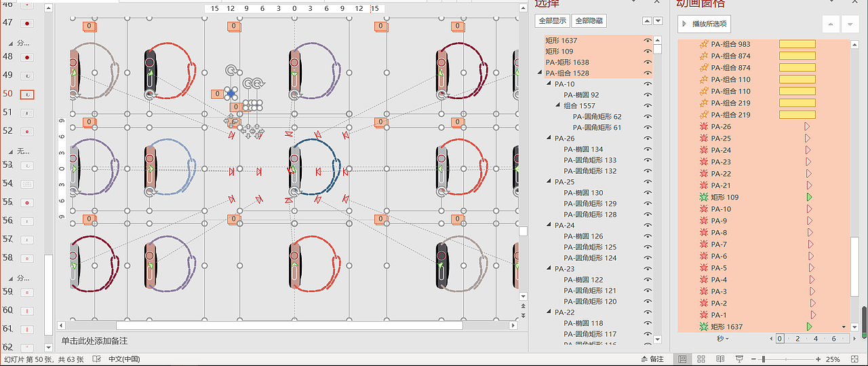This screenshot has height=366, width=868.
Task: Go to next slide double-arrow
Action: point(523,316)
